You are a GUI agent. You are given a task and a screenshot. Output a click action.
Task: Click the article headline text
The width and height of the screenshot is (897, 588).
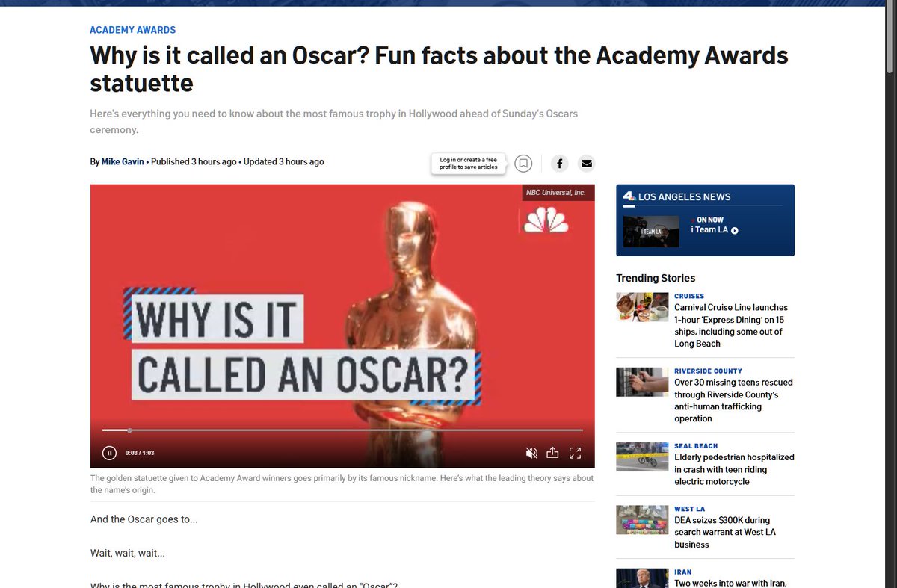[439, 69]
